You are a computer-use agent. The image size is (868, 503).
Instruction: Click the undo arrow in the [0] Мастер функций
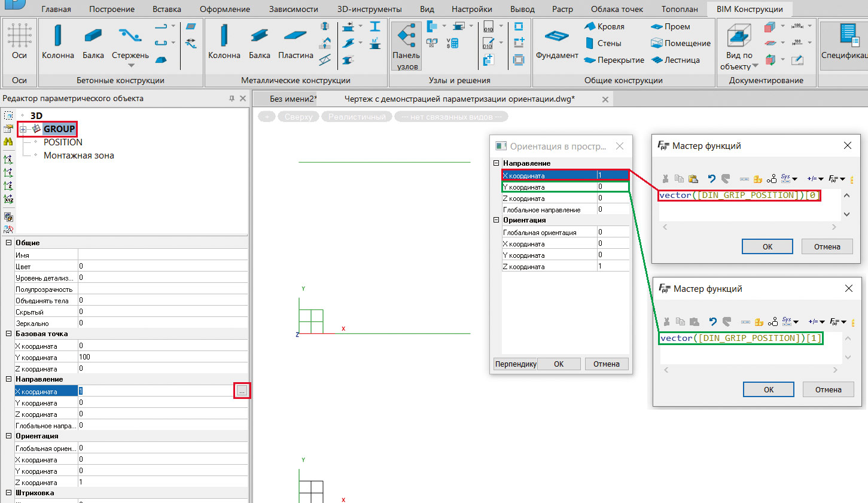click(x=711, y=178)
